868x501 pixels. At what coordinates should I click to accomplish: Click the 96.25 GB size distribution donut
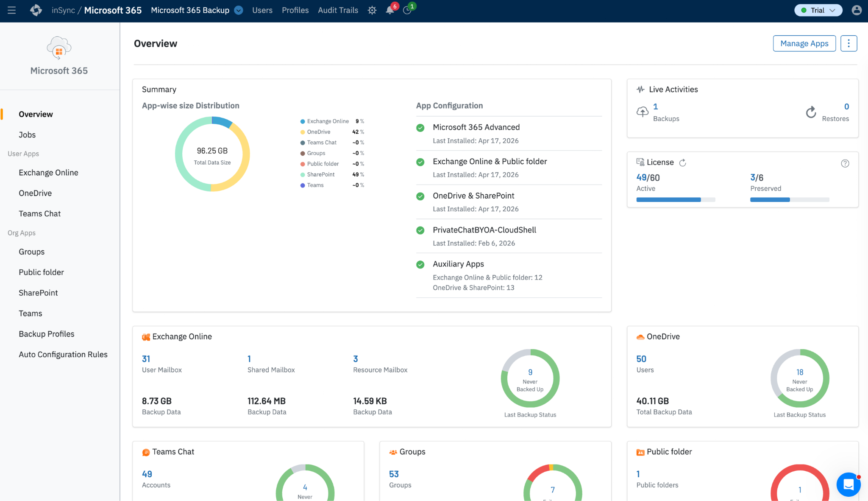(x=212, y=154)
